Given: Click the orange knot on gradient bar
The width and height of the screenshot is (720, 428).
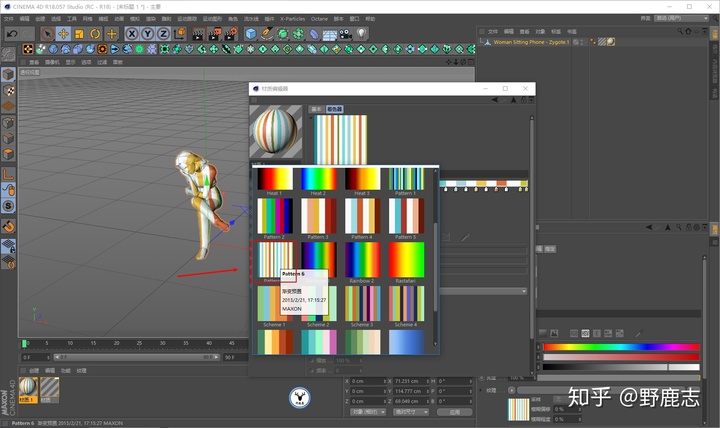Looking at the screenshot, I should click(496, 189).
